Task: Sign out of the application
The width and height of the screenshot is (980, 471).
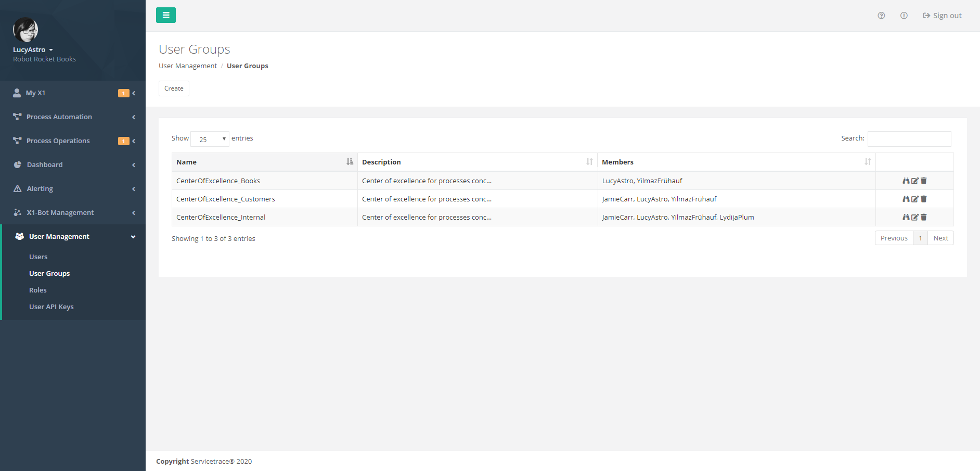Action: (942, 16)
